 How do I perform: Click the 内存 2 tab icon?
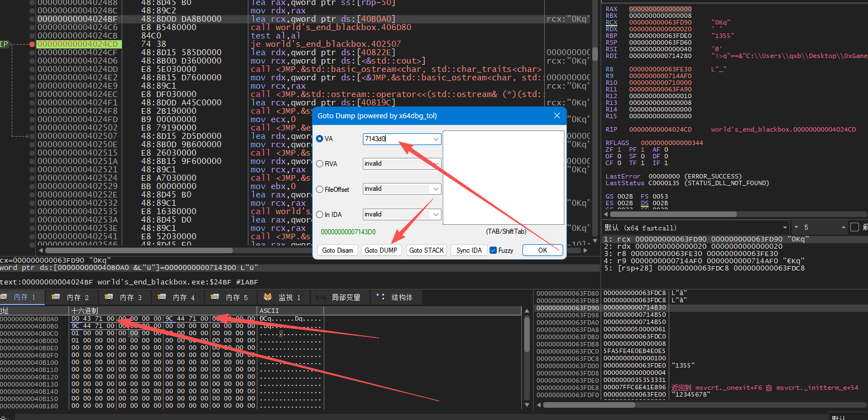coord(56,297)
